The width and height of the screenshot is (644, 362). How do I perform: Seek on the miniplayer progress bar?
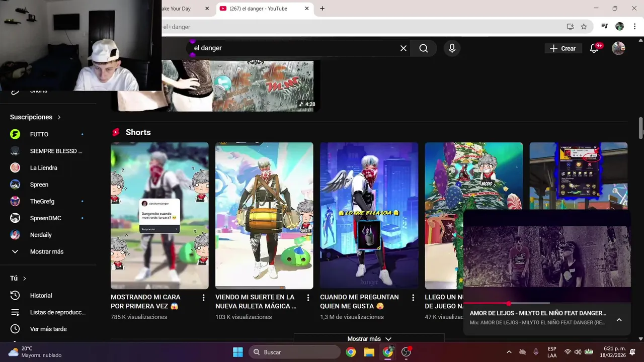(547, 303)
